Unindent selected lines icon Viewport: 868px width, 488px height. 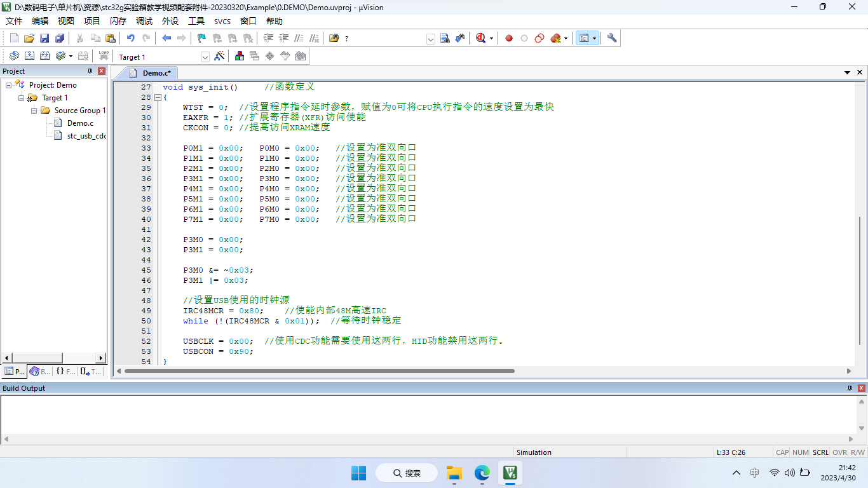coord(283,38)
